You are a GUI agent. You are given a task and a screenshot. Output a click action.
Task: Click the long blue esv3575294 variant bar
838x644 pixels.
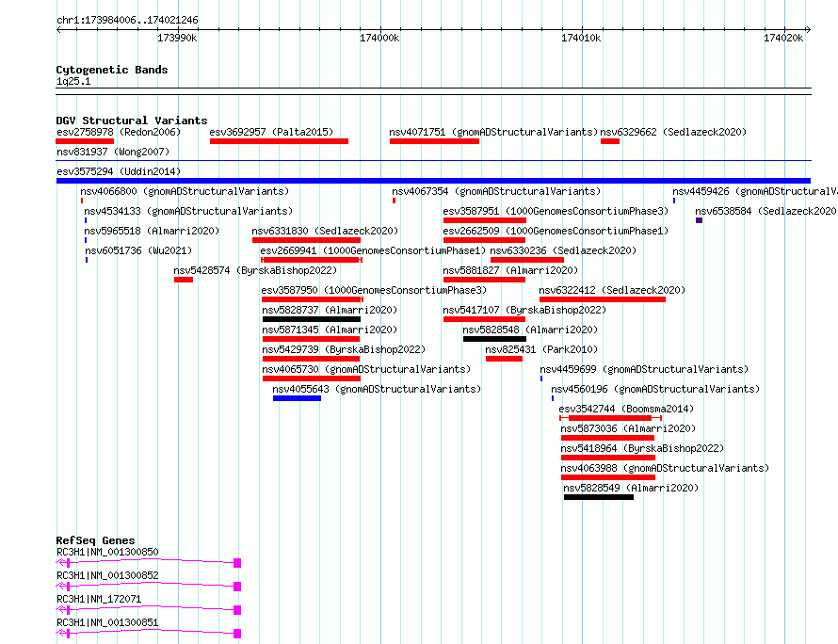[433, 181]
